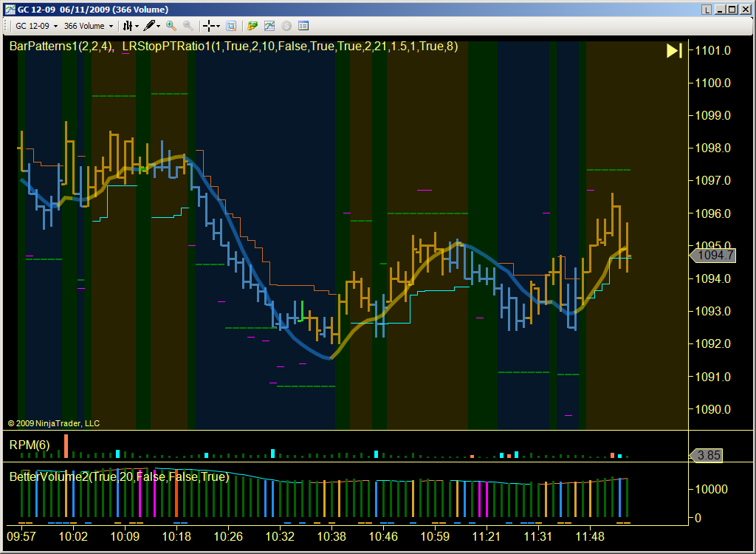Expand the chart style dropdown arrow
This screenshot has height=554, width=756.
[x=137, y=26]
